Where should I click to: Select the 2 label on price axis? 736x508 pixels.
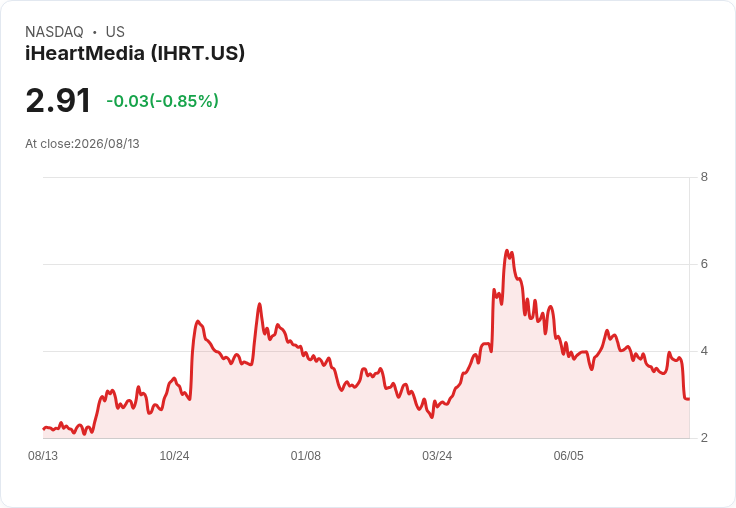click(x=704, y=438)
